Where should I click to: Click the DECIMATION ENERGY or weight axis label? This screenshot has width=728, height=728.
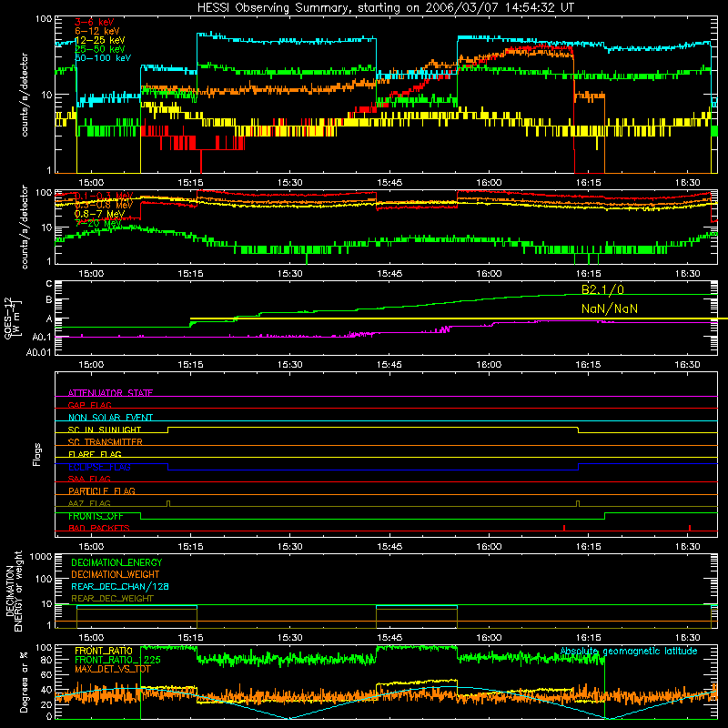(14, 591)
